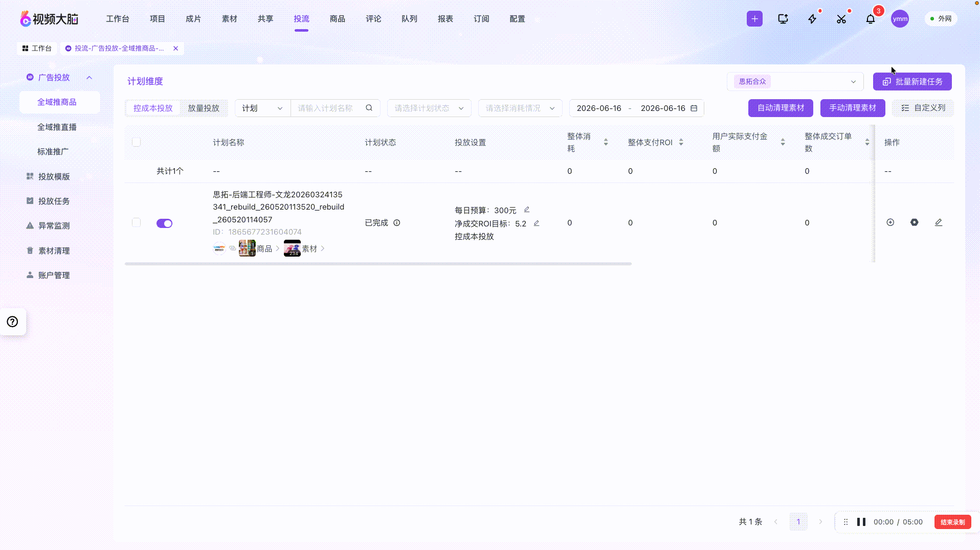The image size is (980, 550).
Task: Pause the screen recording
Action: click(x=861, y=522)
